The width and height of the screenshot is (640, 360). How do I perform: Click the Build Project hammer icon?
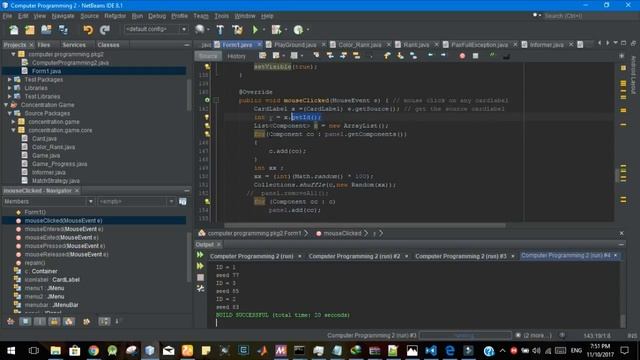tap(220, 30)
